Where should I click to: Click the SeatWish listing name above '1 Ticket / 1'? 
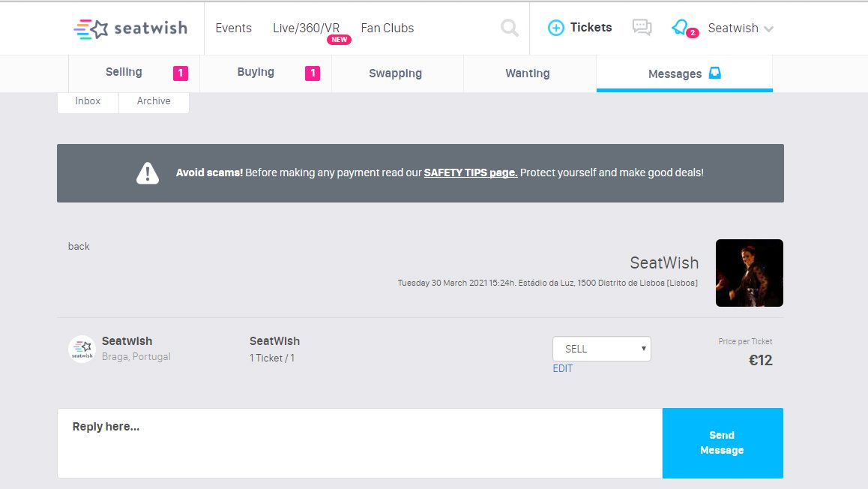[x=274, y=341]
